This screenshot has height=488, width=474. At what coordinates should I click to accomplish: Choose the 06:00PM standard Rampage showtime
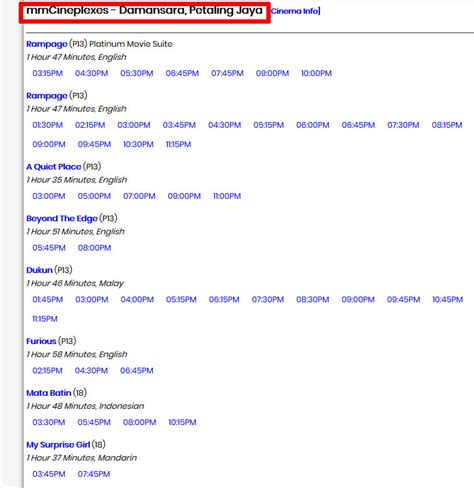point(313,125)
